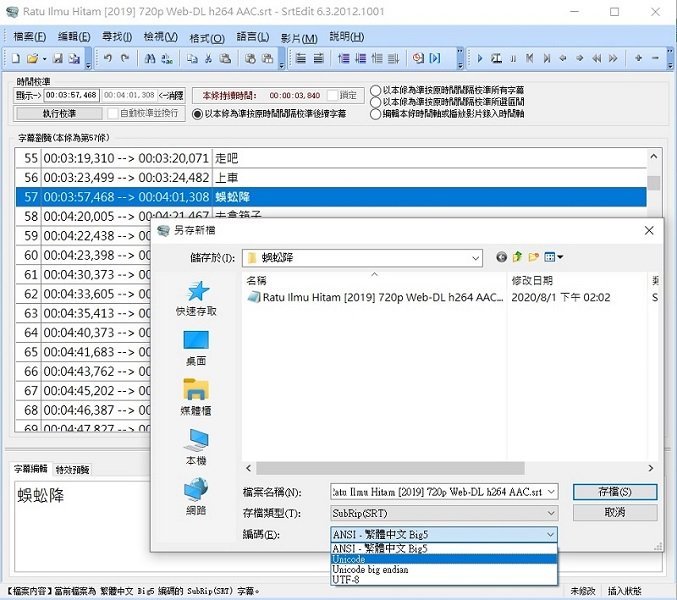Select 媒體櫃 libraries in dialog sidebar
677x600 pixels.
196,398
